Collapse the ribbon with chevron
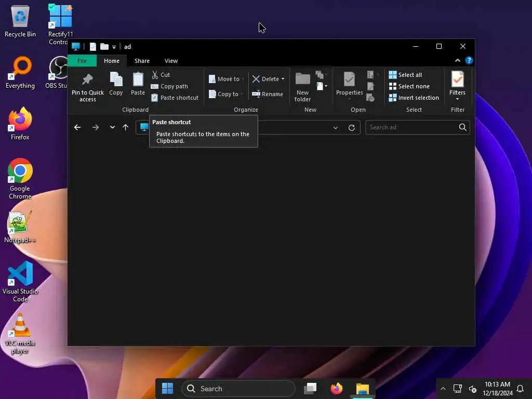532x399 pixels. 458,60
